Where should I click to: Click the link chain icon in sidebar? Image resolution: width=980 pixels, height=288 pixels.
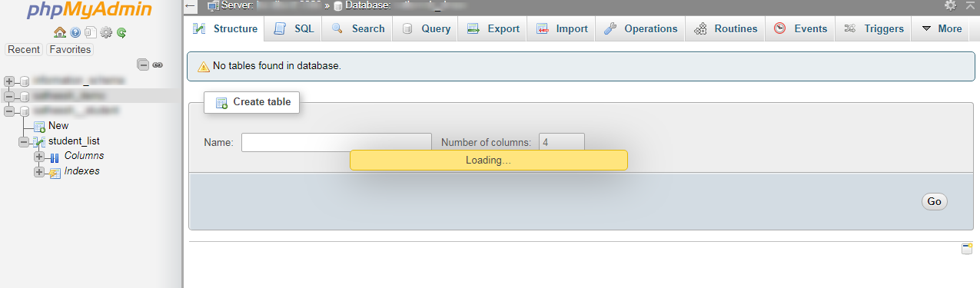coord(158,65)
